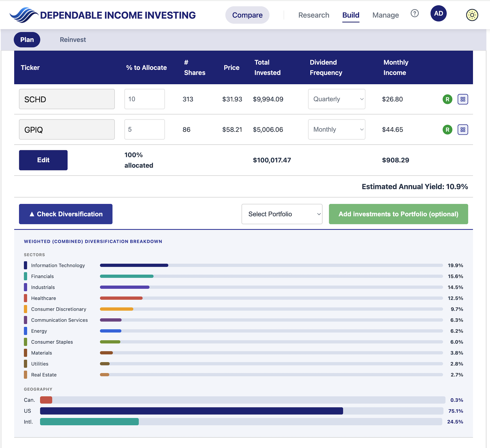Click the $5,006.06 GPIQ total invested
Screen dimensions: 490x448
(x=268, y=130)
